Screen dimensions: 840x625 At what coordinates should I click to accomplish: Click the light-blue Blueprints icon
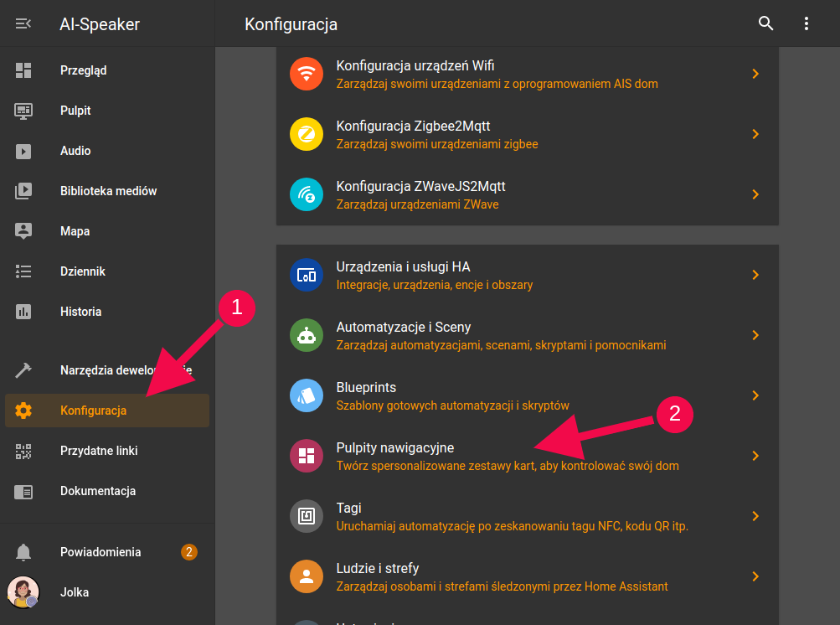click(307, 395)
